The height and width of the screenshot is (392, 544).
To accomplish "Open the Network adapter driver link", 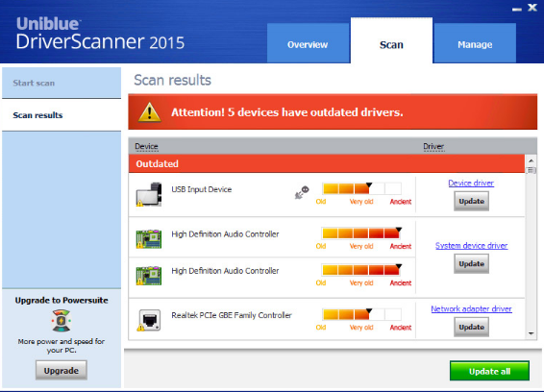I will 471,308.
